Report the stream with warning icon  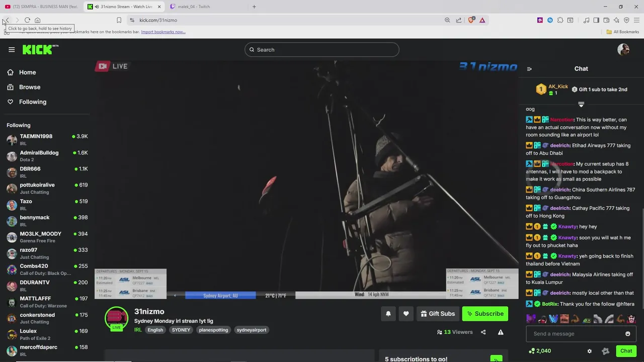tap(501, 332)
